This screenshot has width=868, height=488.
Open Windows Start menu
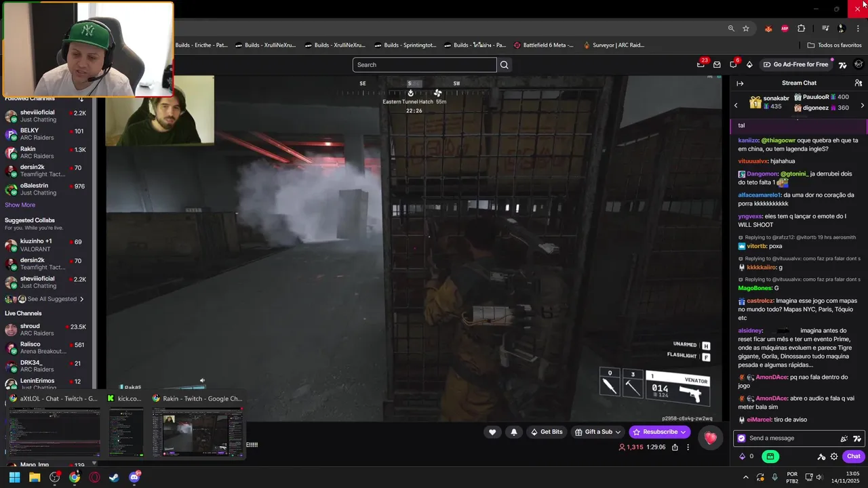click(x=14, y=477)
